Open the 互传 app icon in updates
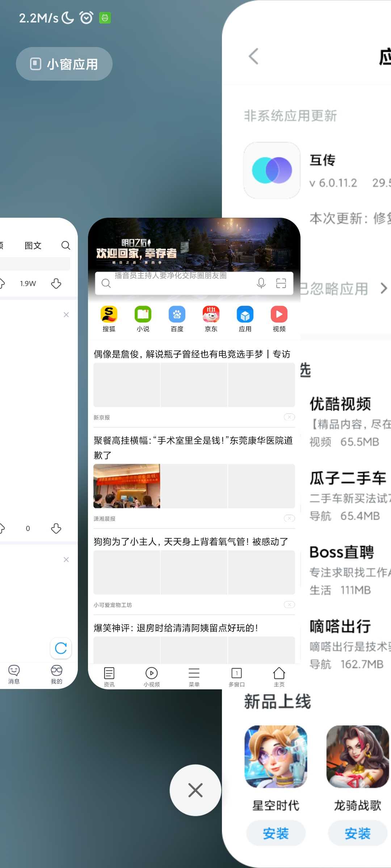 point(272,170)
